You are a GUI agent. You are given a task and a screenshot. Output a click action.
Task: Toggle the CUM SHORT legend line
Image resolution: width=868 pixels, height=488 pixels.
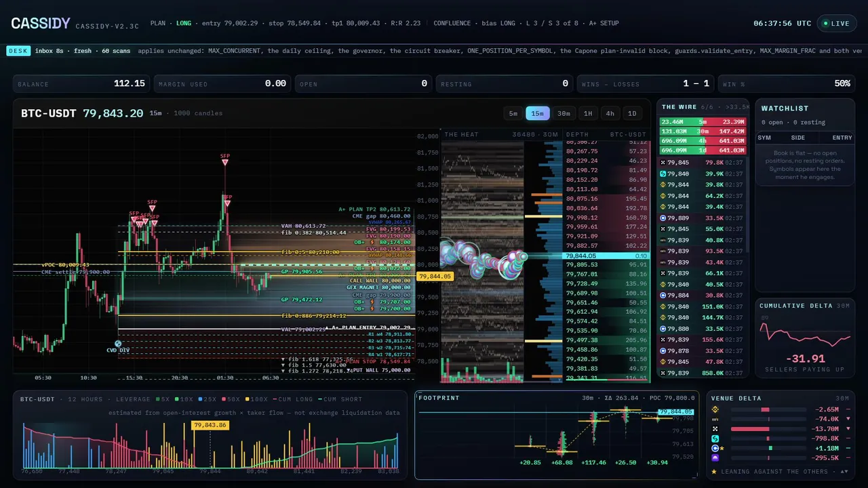tap(340, 399)
